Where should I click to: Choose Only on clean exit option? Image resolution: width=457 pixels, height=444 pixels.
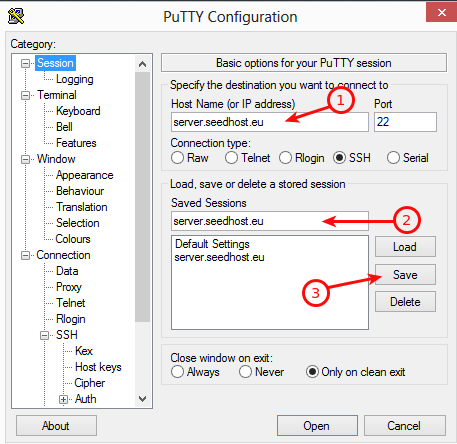312,372
